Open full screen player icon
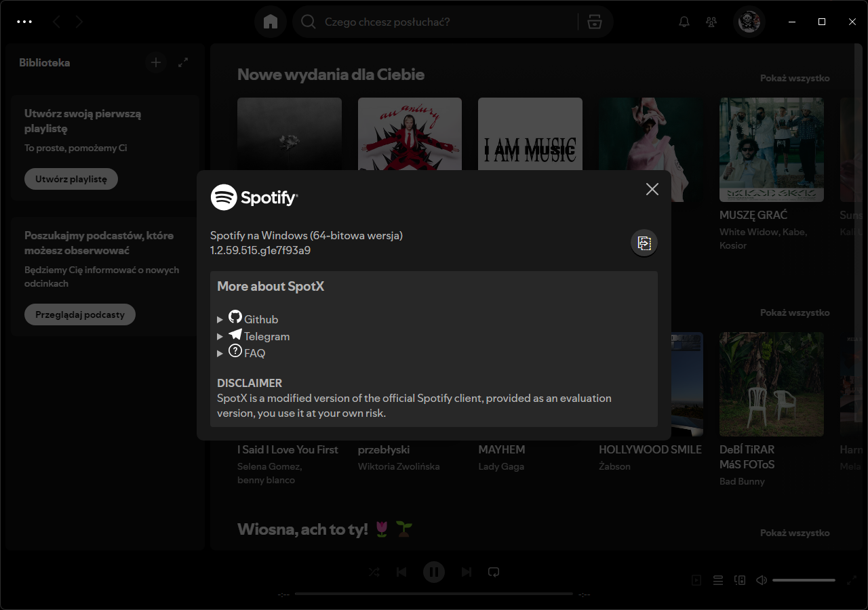This screenshot has width=868, height=610. [852, 580]
